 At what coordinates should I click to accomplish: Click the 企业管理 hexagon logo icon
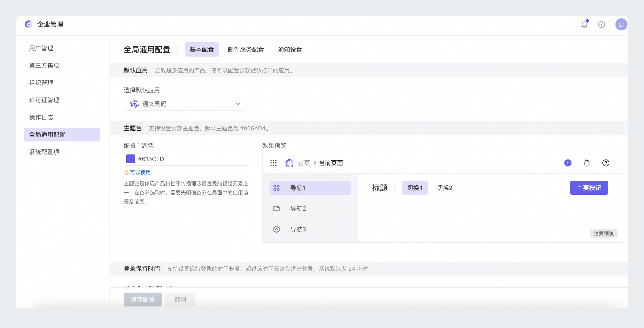pos(28,24)
